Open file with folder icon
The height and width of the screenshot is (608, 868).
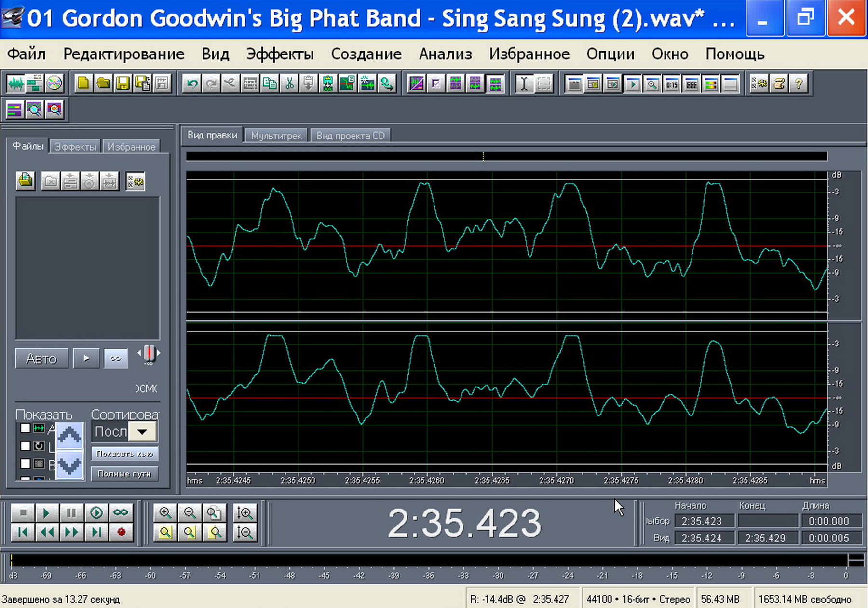103,84
